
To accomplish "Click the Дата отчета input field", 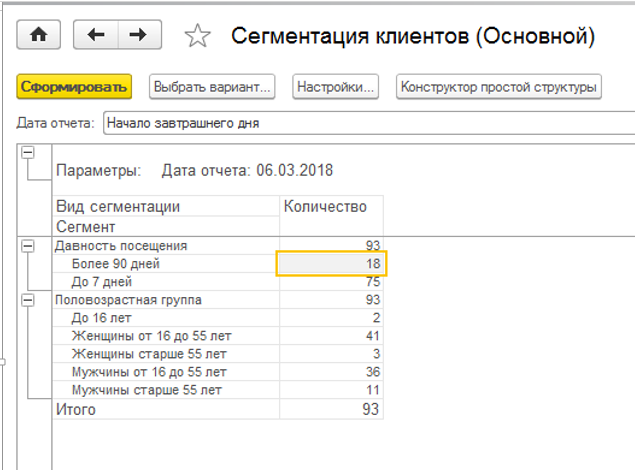I will (360, 123).
